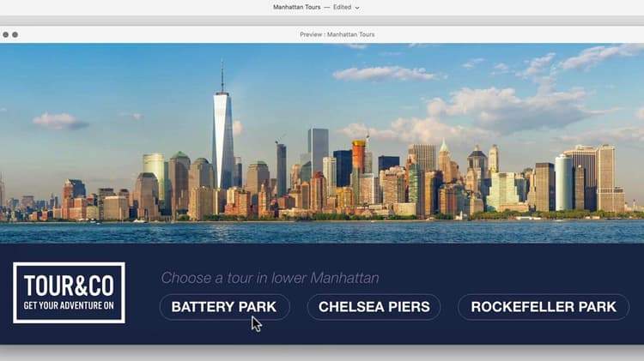The width and height of the screenshot is (644, 361).
Task: Click the TOUR&CO logo
Action: click(x=69, y=292)
